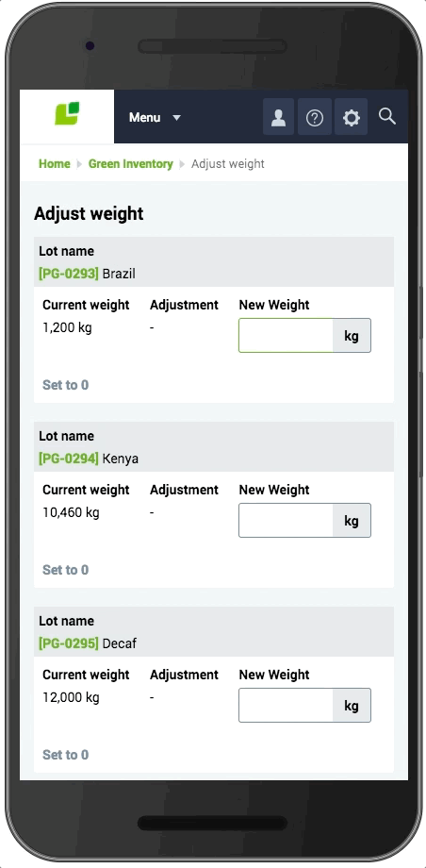Open lot PG-0294 link

(69, 459)
